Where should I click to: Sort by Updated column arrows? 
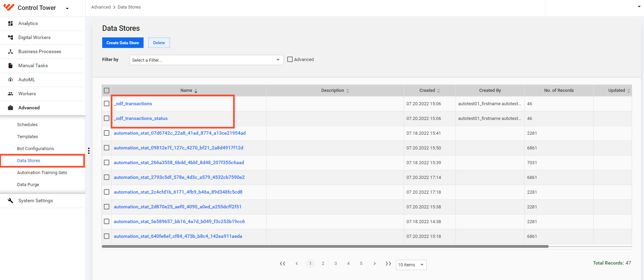point(629,91)
